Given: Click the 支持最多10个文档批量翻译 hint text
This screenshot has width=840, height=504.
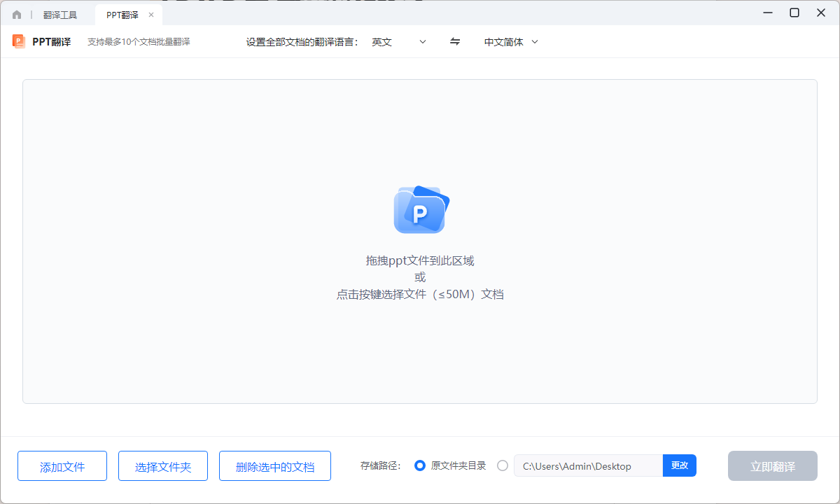Looking at the screenshot, I should (139, 42).
